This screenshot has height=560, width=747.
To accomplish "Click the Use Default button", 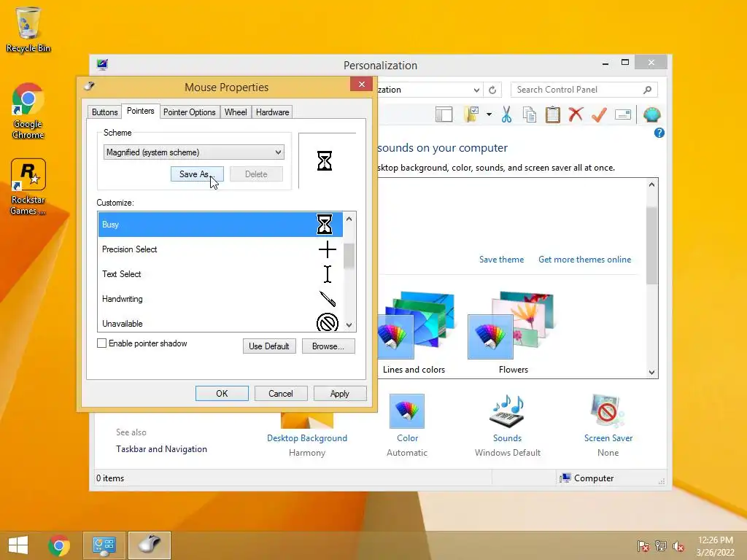I will [269, 346].
